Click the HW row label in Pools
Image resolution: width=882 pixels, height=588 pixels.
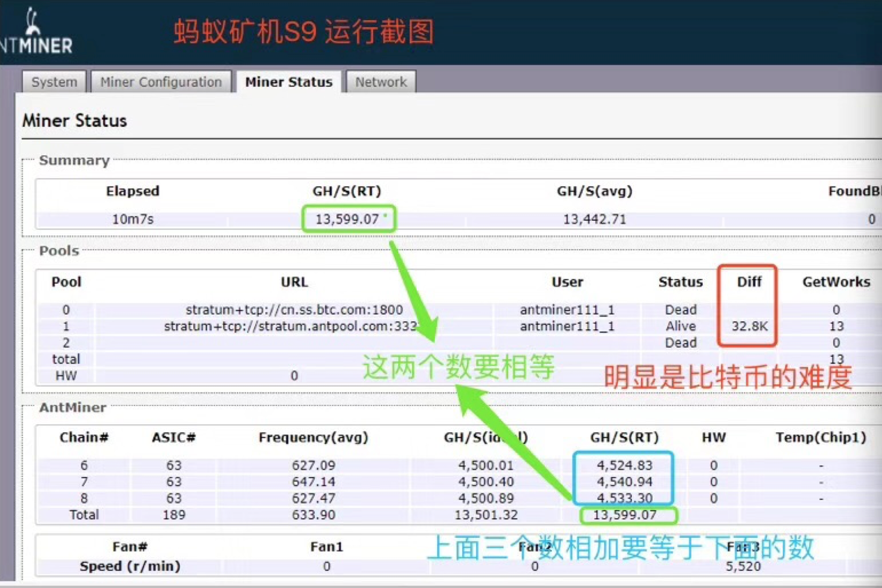tap(66, 376)
